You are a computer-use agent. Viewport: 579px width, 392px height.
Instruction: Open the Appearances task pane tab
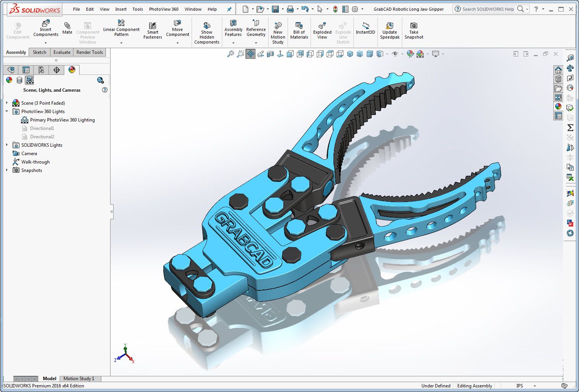(x=558, y=107)
